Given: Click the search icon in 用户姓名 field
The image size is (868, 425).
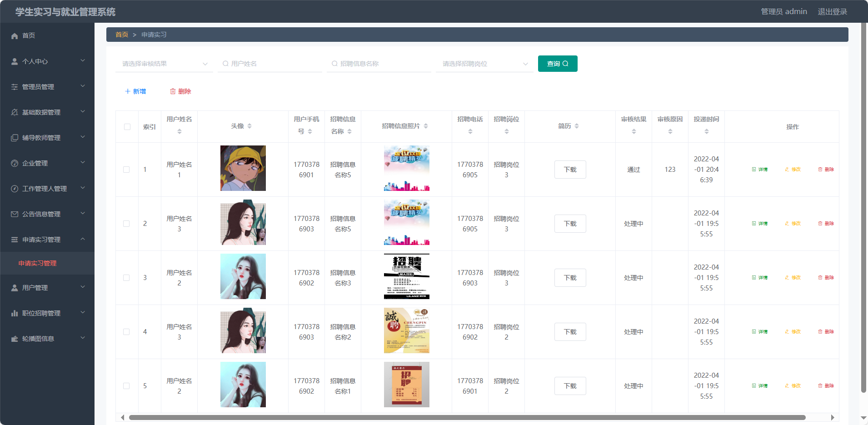Looking at the screenshot, I should 225,64.
